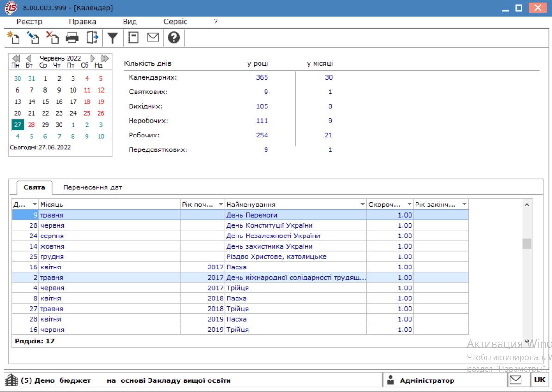Click the IS application logo icon

[11, 8]
